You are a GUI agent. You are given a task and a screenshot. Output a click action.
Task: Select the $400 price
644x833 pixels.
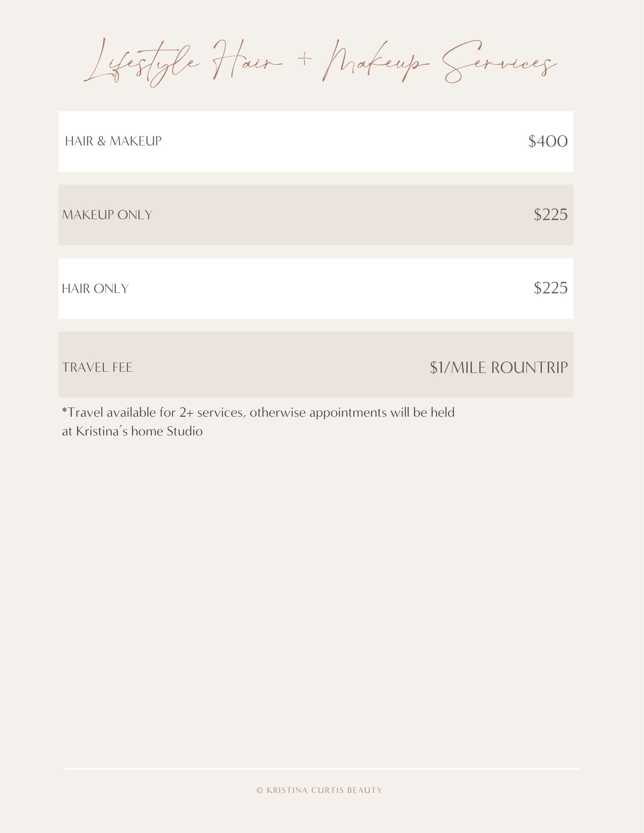click(x=548, y=142)
